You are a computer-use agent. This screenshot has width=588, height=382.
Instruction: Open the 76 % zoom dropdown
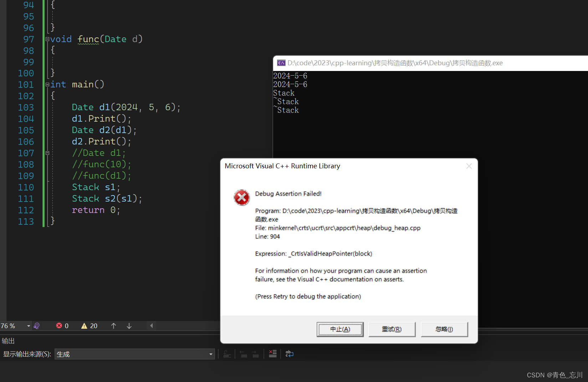point(29,326)
